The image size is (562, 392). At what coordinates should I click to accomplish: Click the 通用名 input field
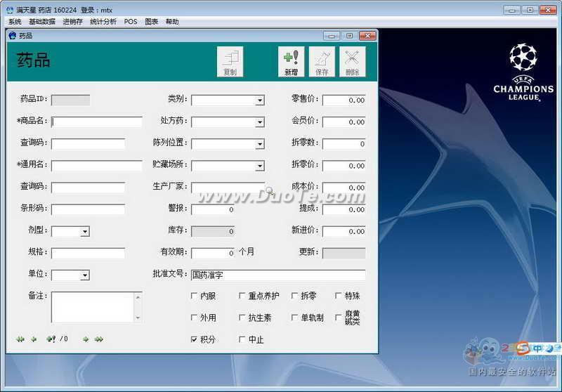coord(97,166)
